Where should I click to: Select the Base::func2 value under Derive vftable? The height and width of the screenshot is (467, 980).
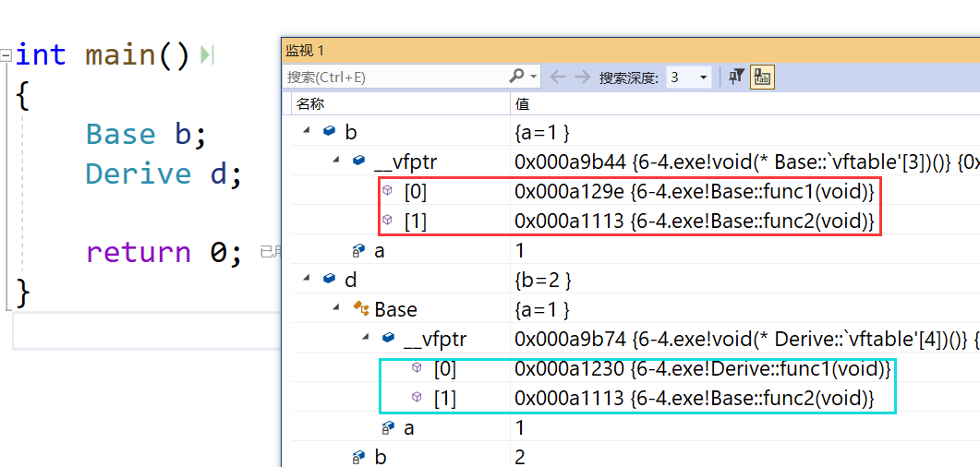pyautogui.click(x=694, y=398)
